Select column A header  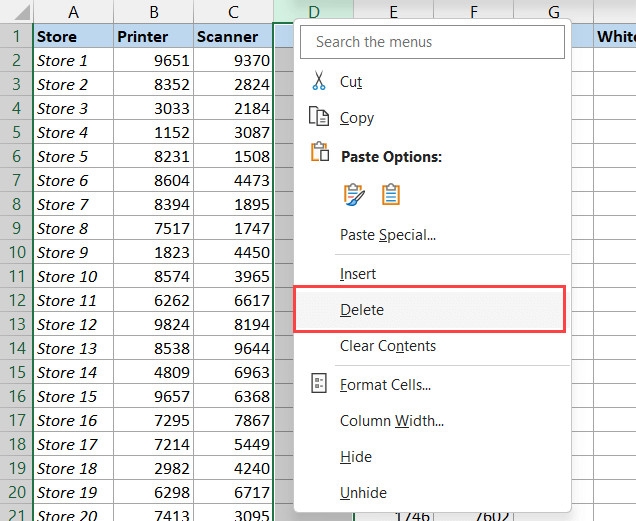[73, 12]
